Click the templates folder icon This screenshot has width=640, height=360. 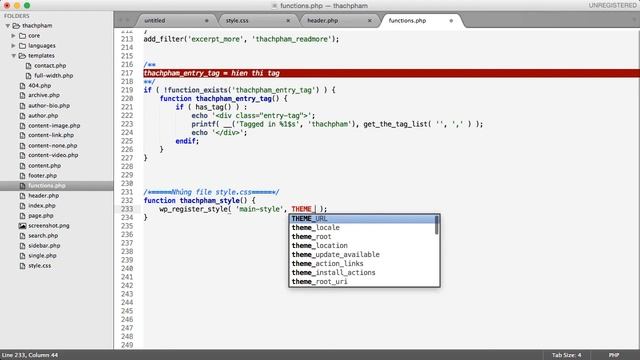[22, 56]
